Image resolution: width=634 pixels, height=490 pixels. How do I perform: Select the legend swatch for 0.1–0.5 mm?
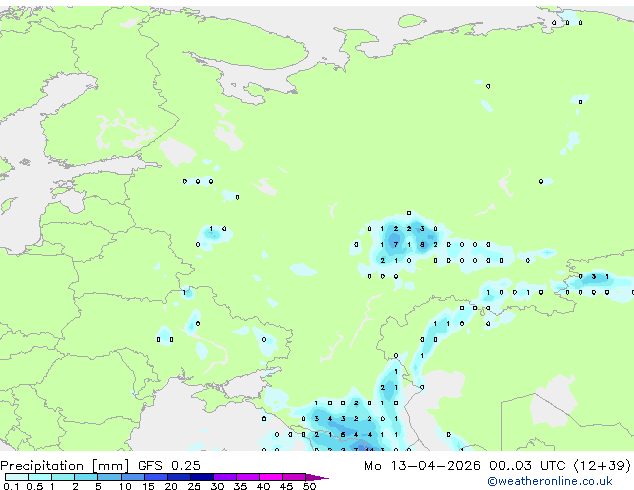[x=17, y=477]
